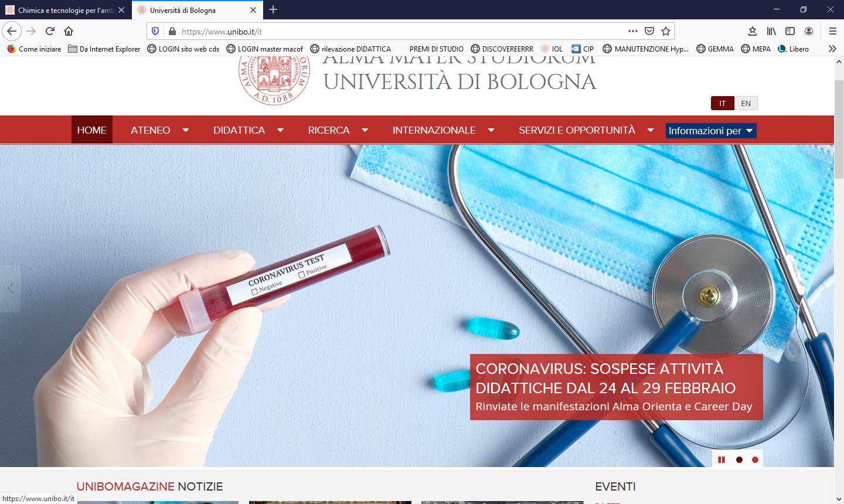Open the Firefox hamburger menu
This screenshot has width=844, height=504.
832,31
